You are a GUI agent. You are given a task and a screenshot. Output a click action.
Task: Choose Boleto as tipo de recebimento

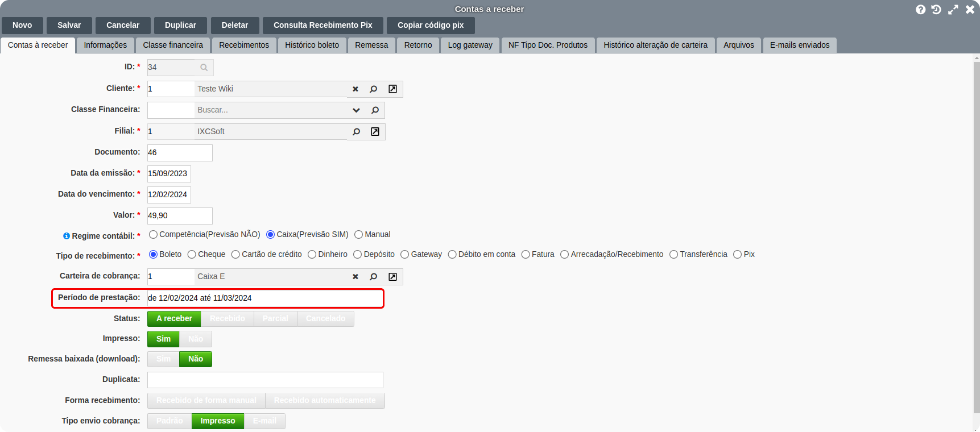click(153, 255)
